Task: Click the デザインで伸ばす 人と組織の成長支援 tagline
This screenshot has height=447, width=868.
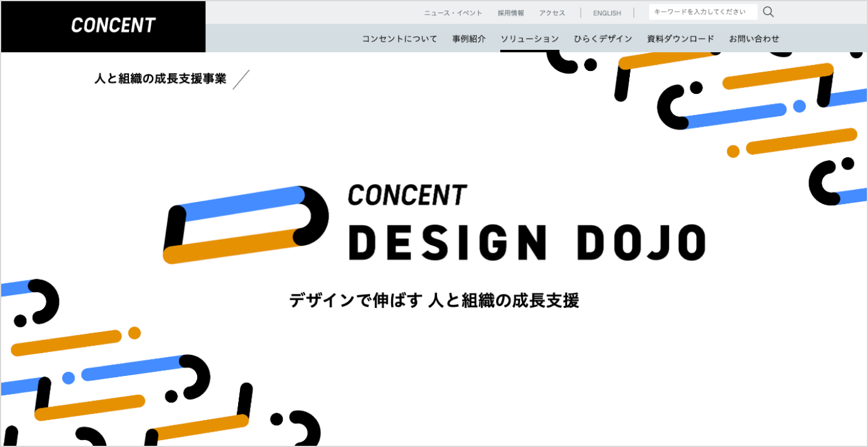Action: click(x=434, y=300)
